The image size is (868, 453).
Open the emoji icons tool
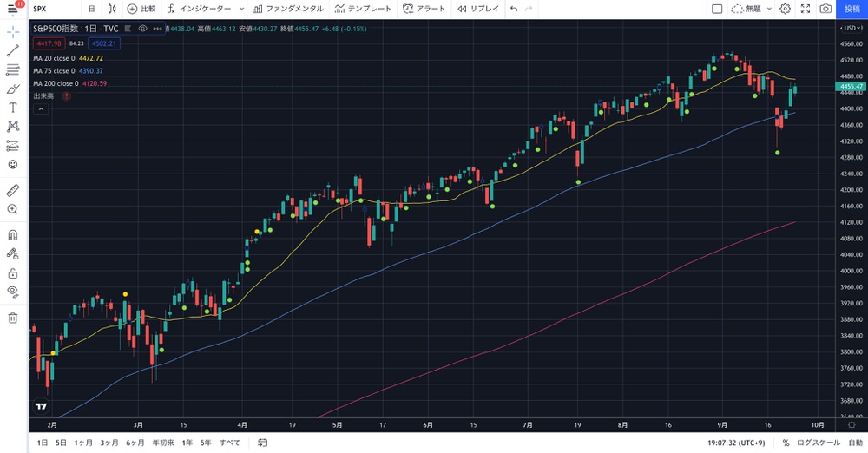click(13, 164)
